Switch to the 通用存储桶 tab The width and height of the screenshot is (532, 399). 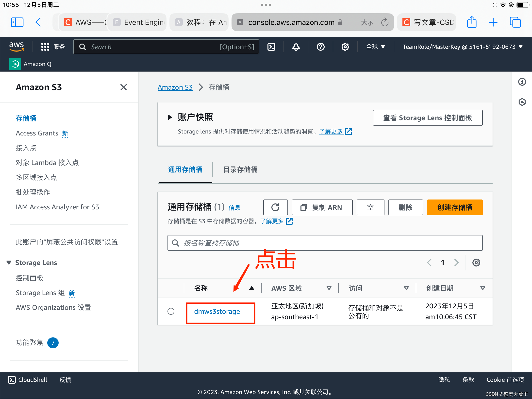(x=185, y=169)
